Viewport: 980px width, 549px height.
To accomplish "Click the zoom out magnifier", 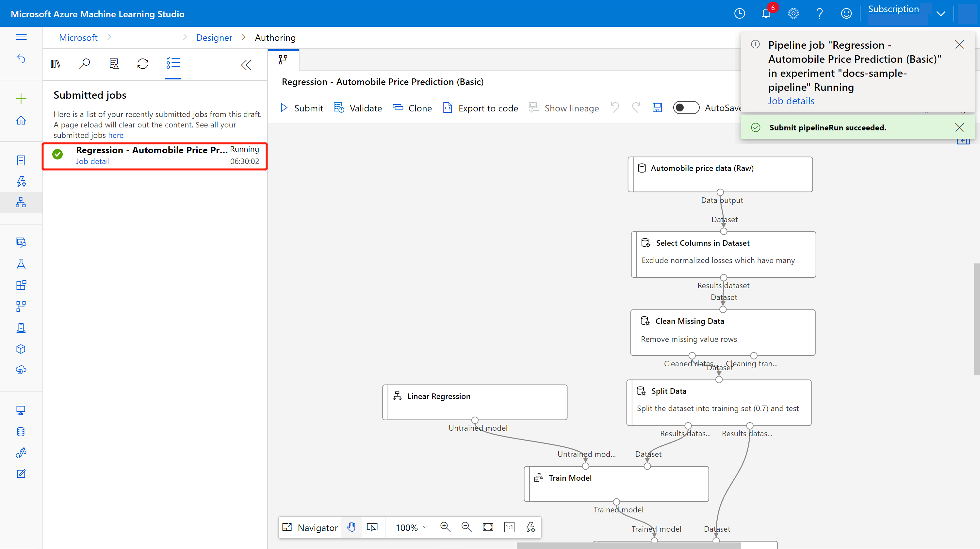I will click(x=466, y=527).
